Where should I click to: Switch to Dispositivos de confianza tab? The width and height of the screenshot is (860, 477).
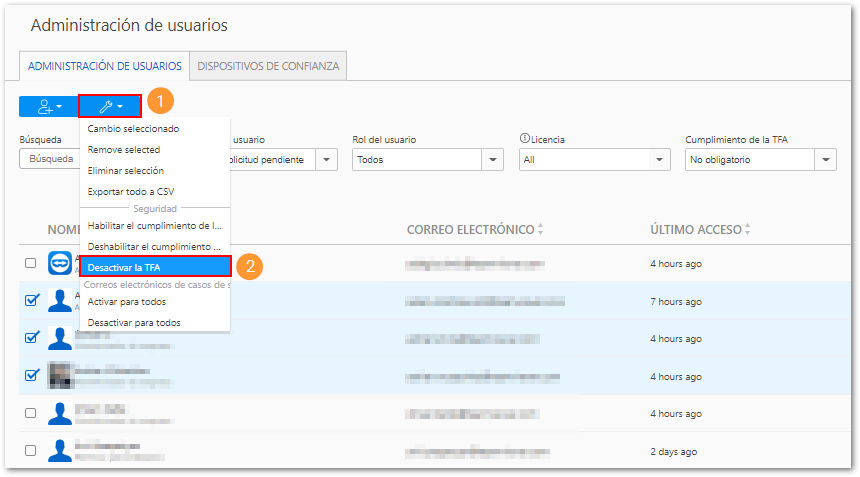[268, 66]
